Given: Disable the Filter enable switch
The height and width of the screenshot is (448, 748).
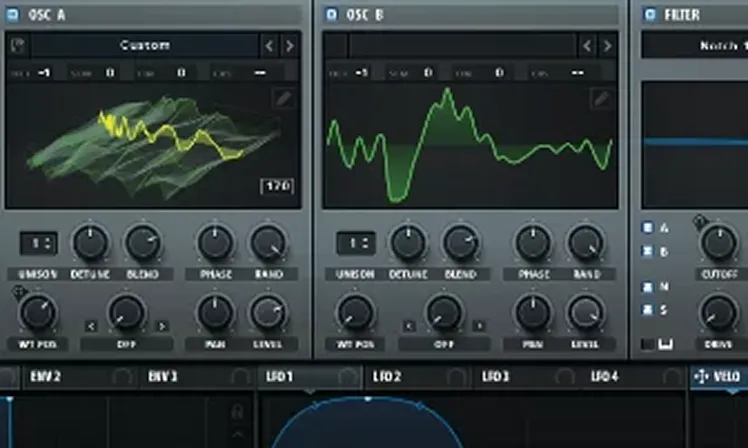Looking at the screenshot, I should [650, 14].
